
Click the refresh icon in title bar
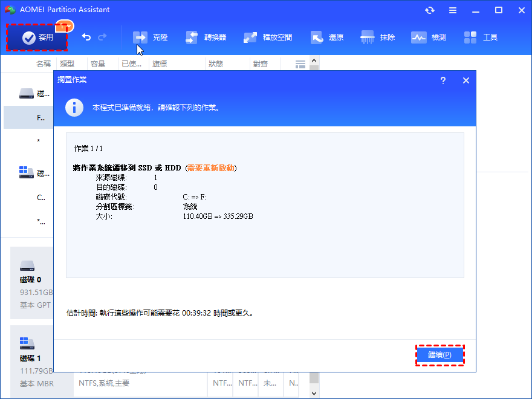coord(430,10)
